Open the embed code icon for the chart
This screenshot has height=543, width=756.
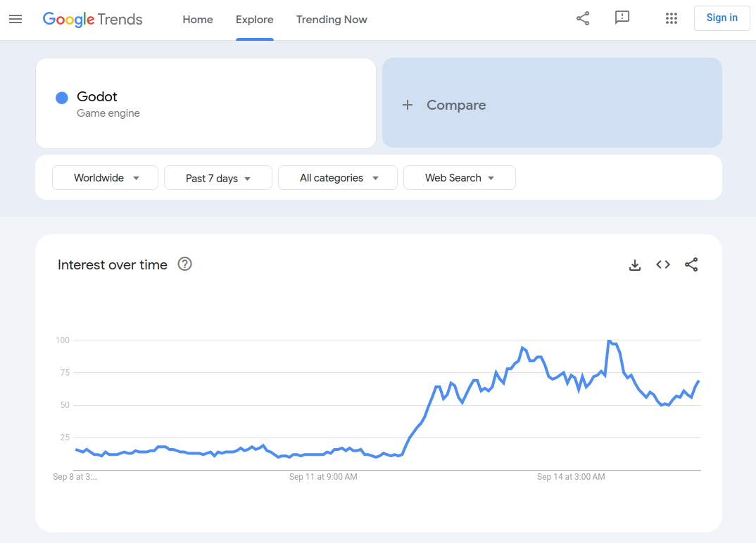[663, 264]
